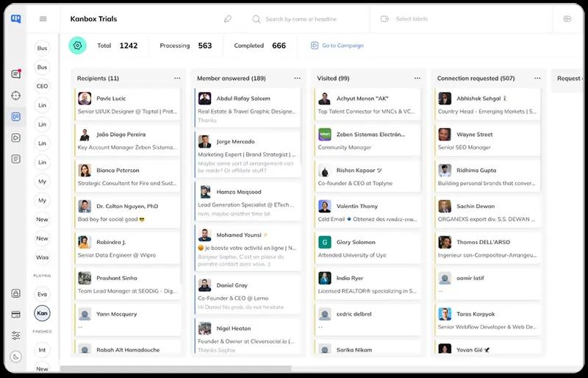
Task: Click the lock icon in sidebar
Action: 15,293
